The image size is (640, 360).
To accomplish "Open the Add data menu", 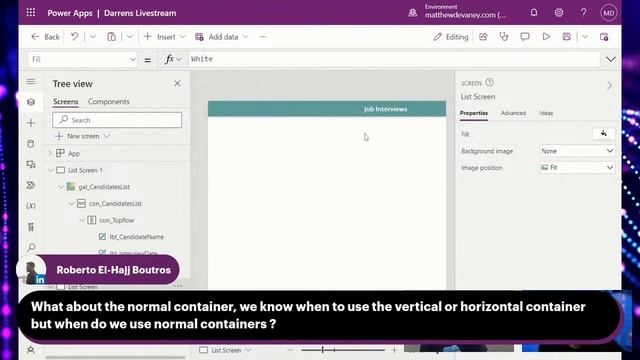I will (x=222, y=37).
